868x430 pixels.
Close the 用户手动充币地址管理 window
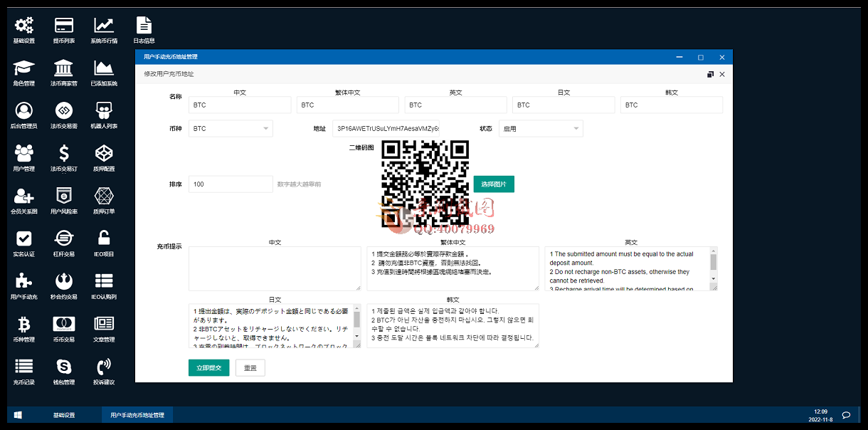[722, 57]
